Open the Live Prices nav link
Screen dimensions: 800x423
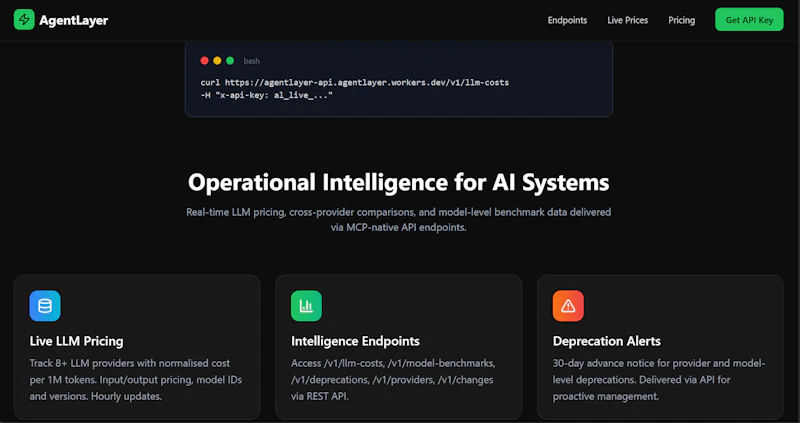coord(628,20)
